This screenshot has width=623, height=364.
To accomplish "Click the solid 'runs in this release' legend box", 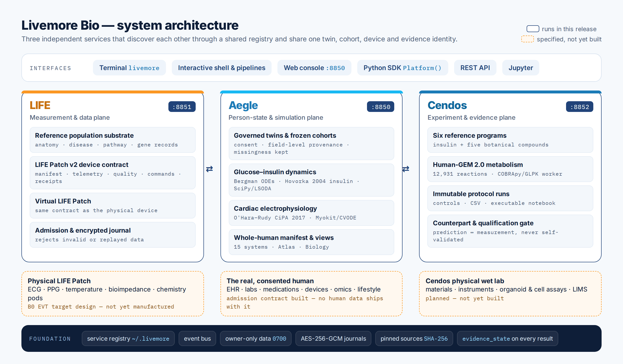I will [x=533, y=29].
